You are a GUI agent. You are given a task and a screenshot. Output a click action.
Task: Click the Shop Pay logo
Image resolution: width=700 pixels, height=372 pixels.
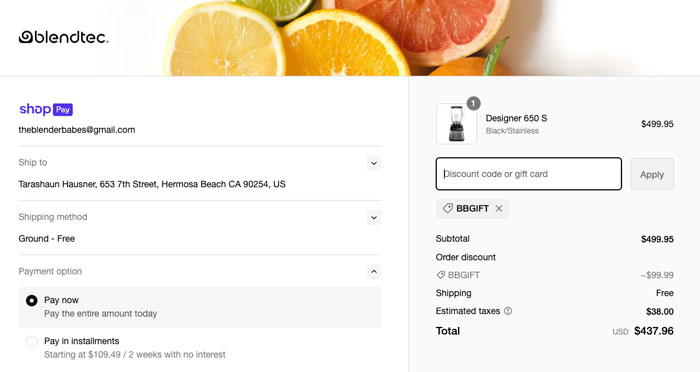click(46, 109)
